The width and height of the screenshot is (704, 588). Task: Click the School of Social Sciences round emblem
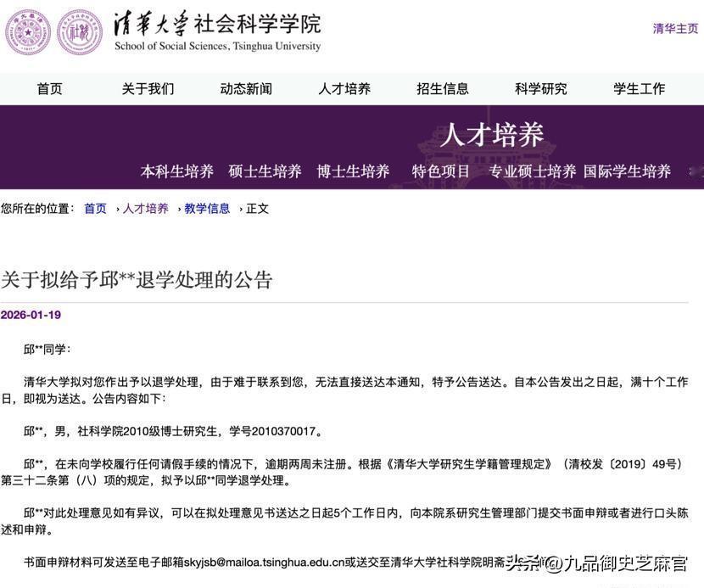(80, 32)
